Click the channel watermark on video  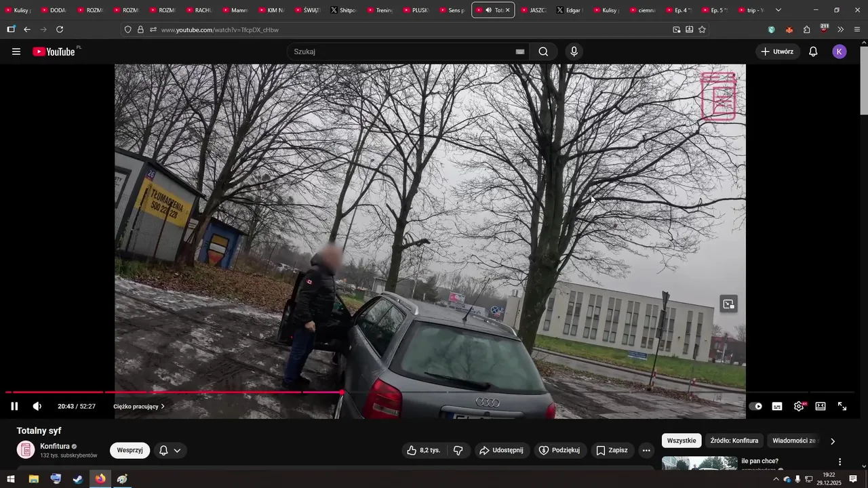pos(718,97)
